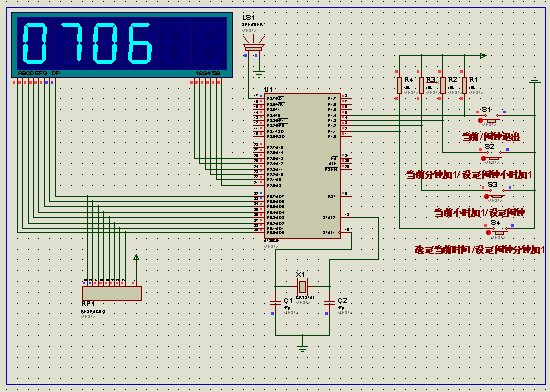Image resolution: width=550 pixels, height=392 pixels.
Task: Click the 7-segment display showing 0706
Action: 122,45
